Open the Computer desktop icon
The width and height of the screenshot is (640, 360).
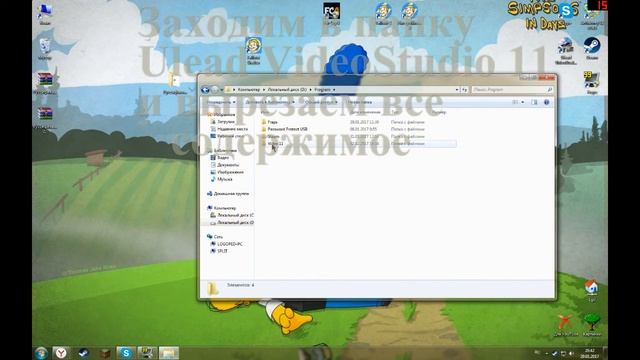(44, 14)
